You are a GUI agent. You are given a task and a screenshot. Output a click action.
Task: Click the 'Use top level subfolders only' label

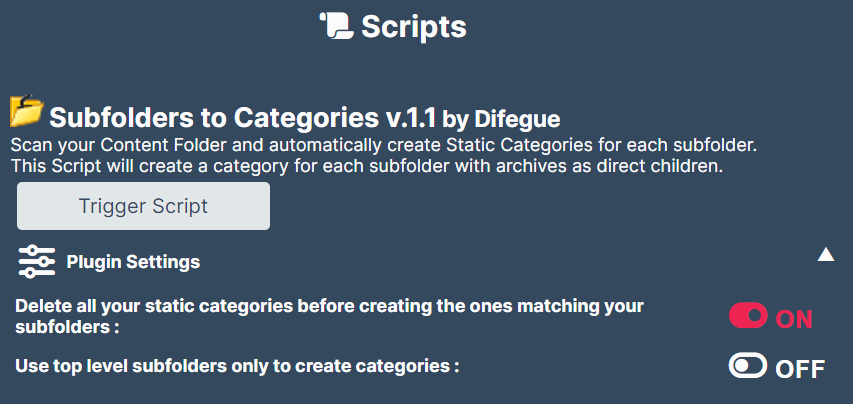(x=237, y=366)
